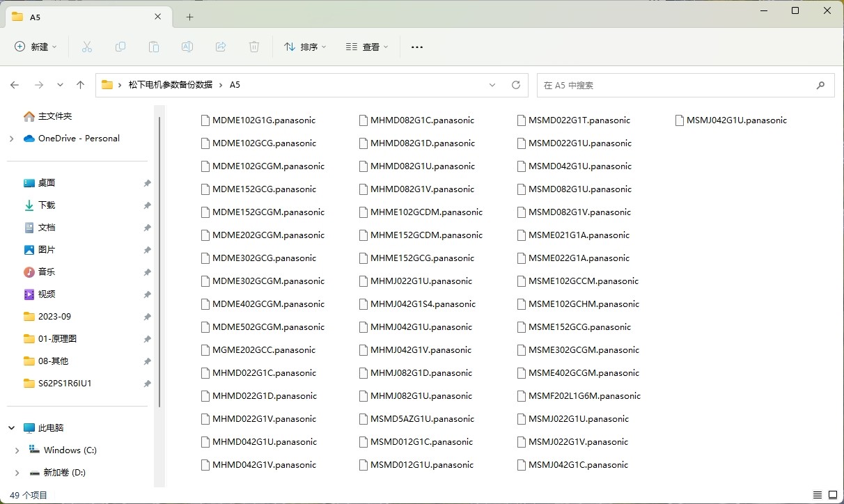Image resolution: width=844 pixels, height=504 pixels.
Task: Click the Paste clipboard icon
Action: point(154,47)
